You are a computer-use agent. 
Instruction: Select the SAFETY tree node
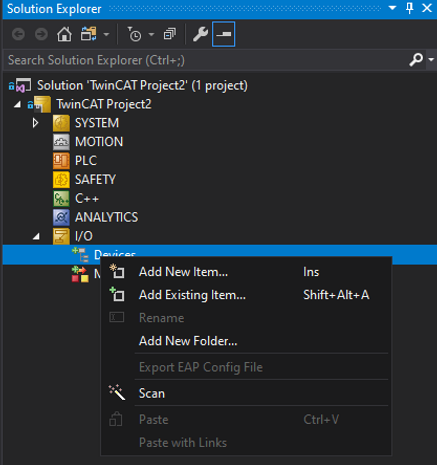pyautogui.click(x=95, y=180)
